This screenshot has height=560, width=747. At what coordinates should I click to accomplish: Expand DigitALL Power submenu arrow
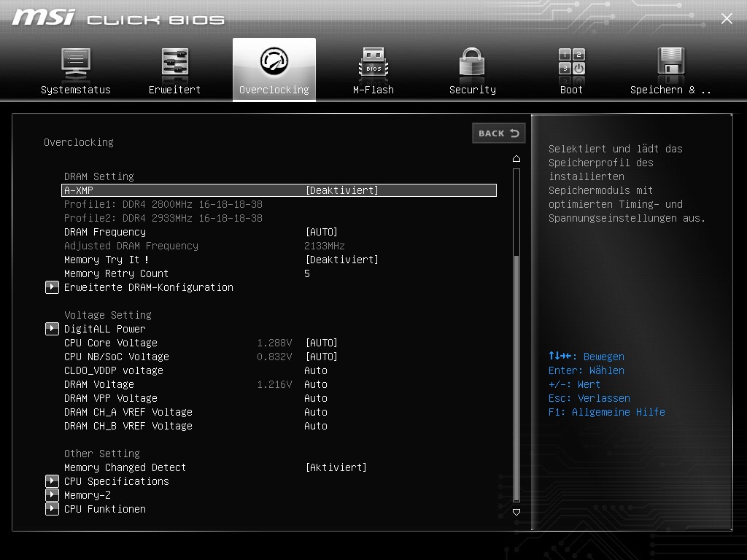52,329
